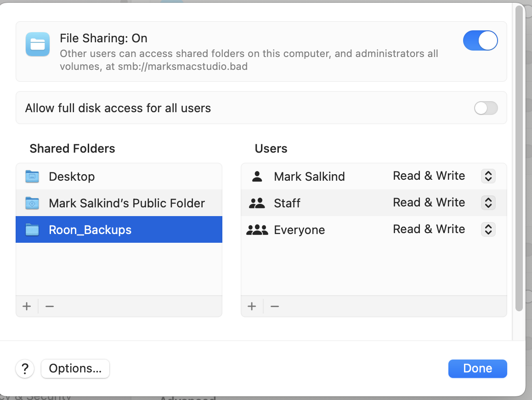
Task: Open Mark Salkind's permission dropdown
Action: pyautogui.click(x=488, y=176)
